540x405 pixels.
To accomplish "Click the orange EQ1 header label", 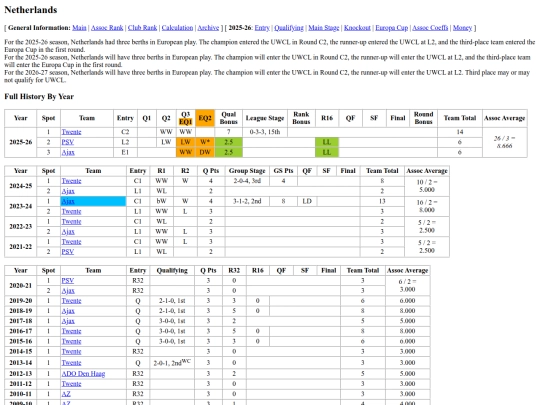I will [x=185, y=122].
